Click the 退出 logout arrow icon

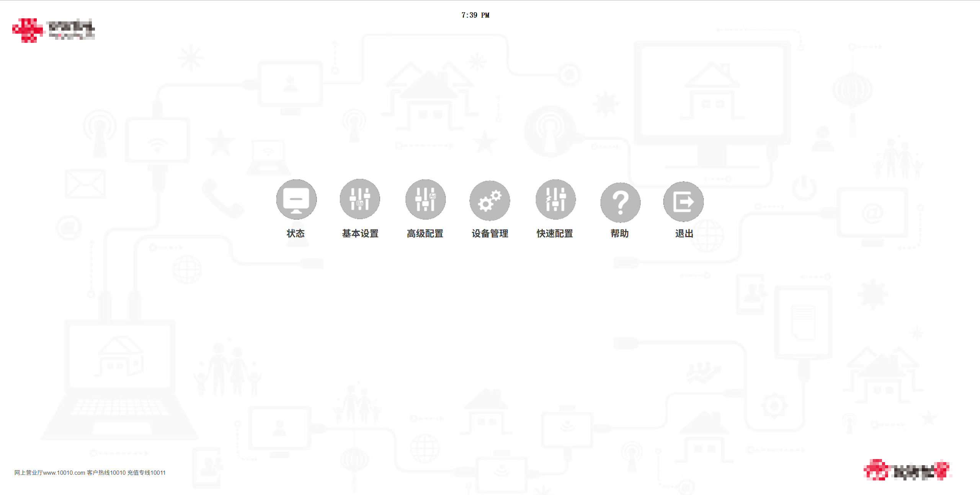683,202
